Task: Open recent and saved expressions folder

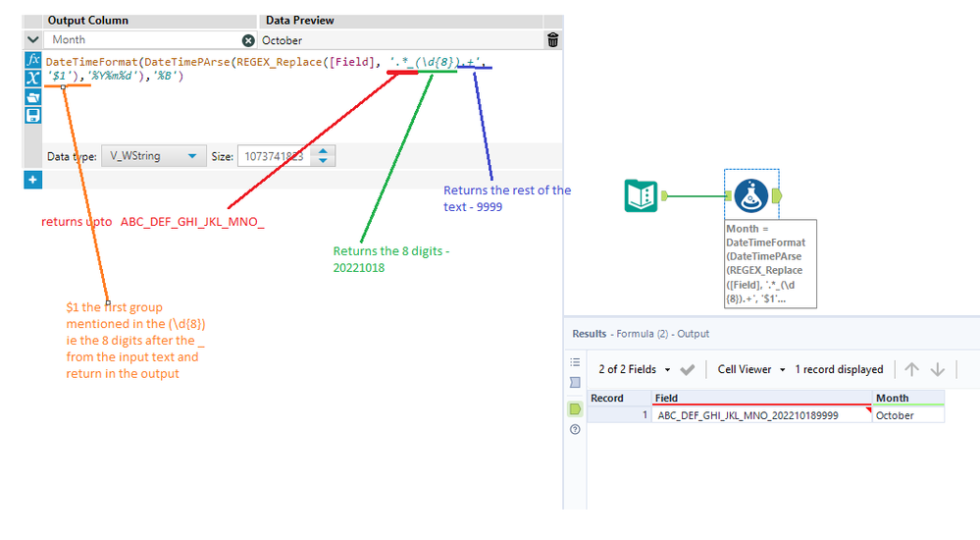Action: [x=33, y=97]
